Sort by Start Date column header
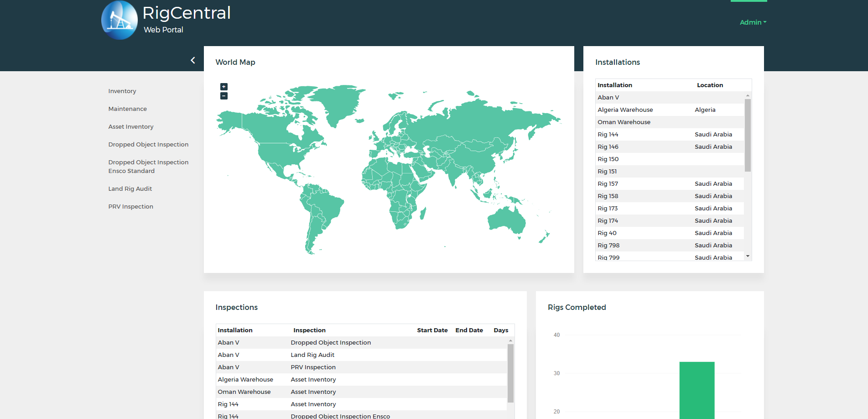868x419 pixels. pos(432,330)
